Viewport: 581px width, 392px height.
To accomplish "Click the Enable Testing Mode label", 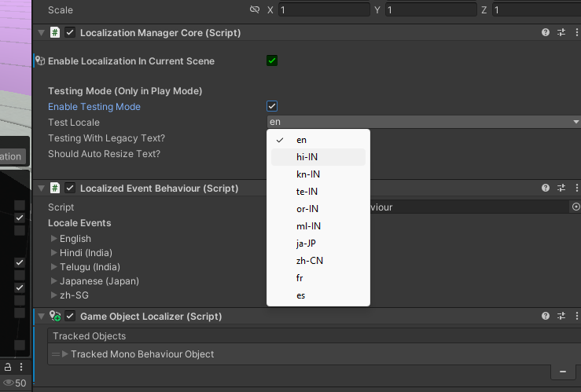I will [x=94, y=107].
